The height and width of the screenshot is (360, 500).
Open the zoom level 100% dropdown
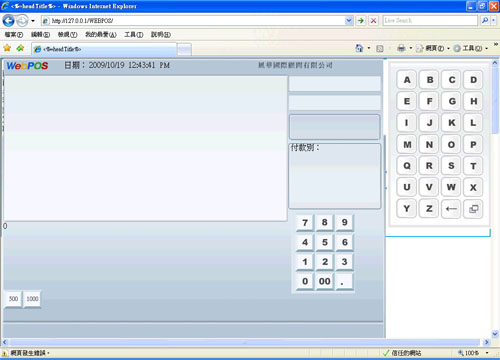(487, 353)
